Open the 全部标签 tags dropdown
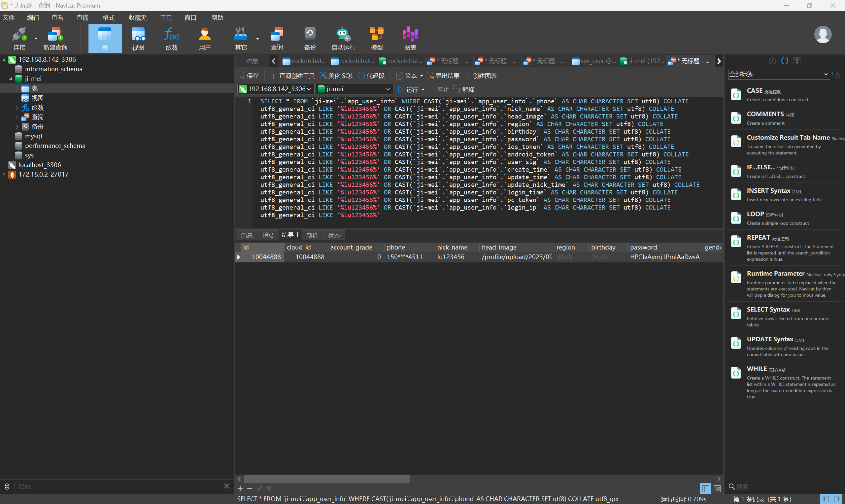845x504 pixels. pyautogui.click(x=778, y=74)
